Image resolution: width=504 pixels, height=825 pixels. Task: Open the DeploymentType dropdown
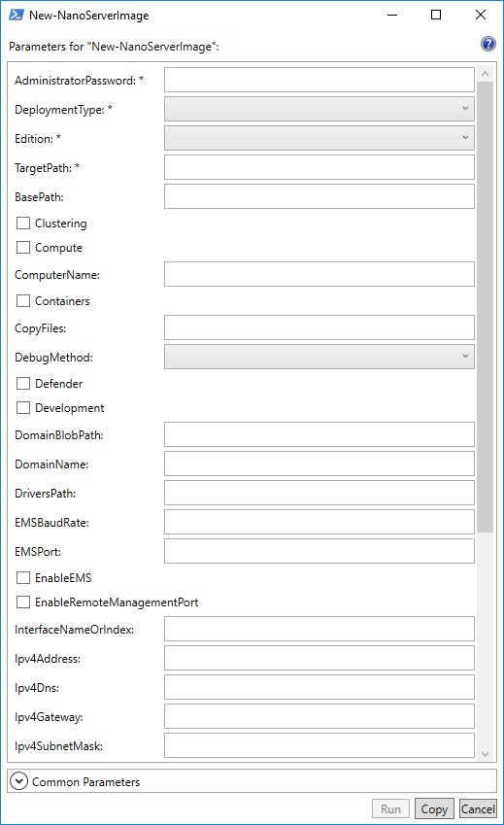(x=319, y=109)
